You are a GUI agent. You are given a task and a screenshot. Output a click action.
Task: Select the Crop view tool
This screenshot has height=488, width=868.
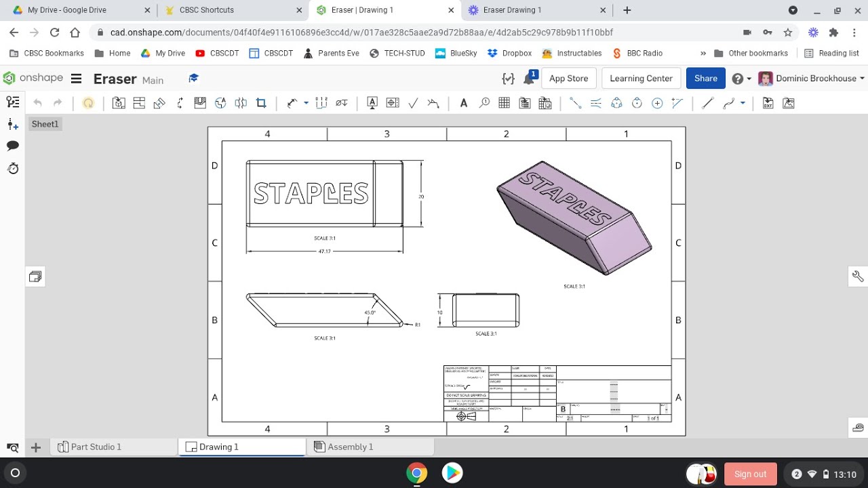click(x=261, y=103)
